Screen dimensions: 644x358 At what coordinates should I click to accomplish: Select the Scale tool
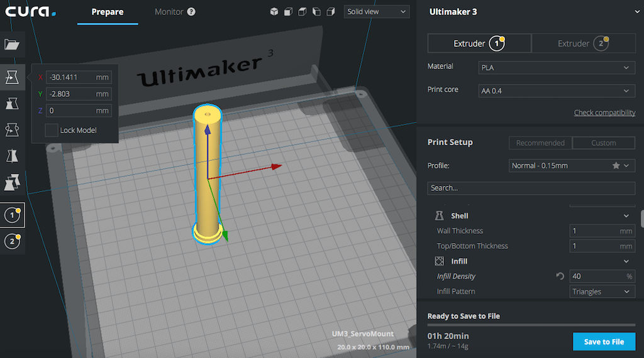[x=12, y=104]
